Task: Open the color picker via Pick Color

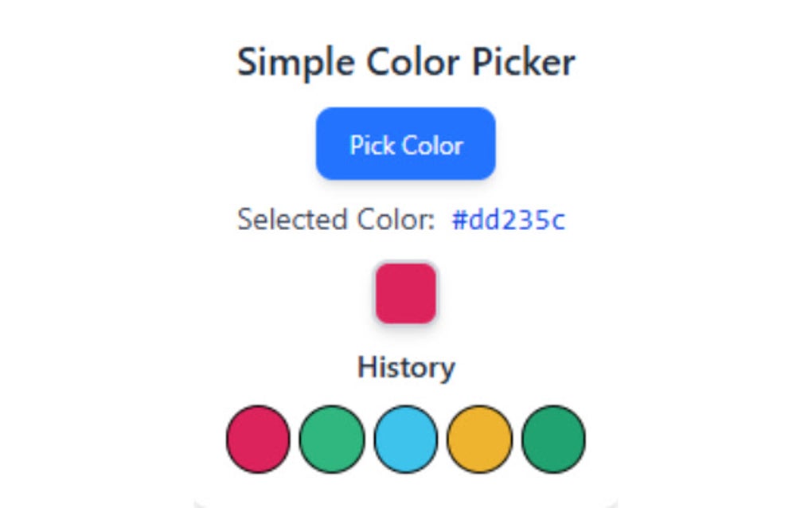Action: tap(405, 143)
